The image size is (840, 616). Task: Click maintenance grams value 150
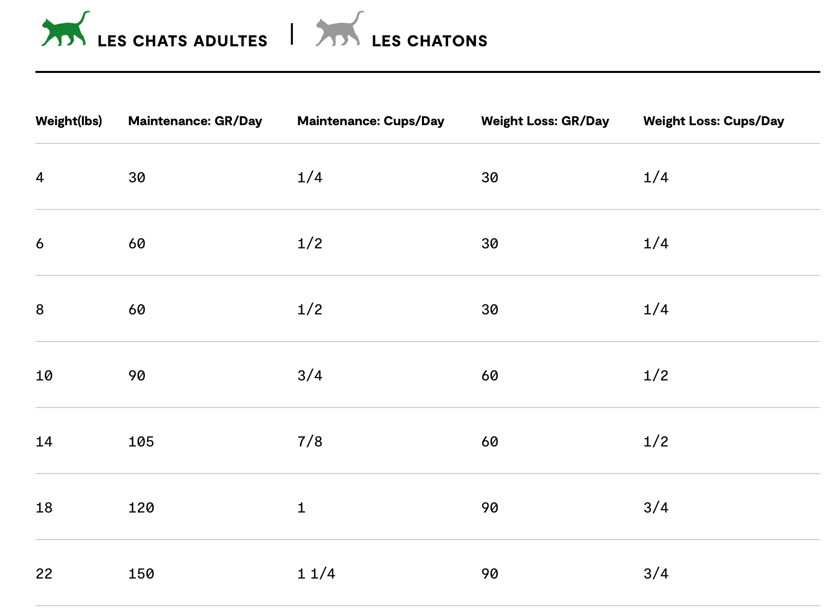(x=141, y=574)
